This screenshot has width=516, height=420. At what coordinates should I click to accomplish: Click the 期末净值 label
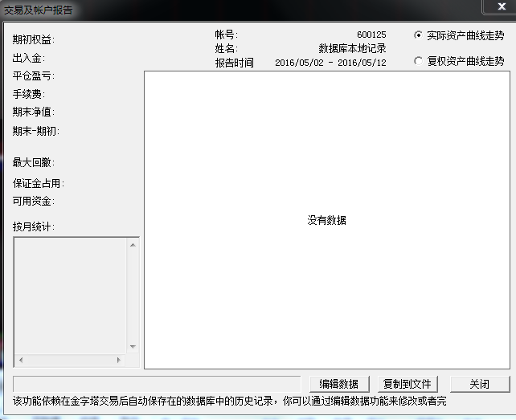(34, 112)
